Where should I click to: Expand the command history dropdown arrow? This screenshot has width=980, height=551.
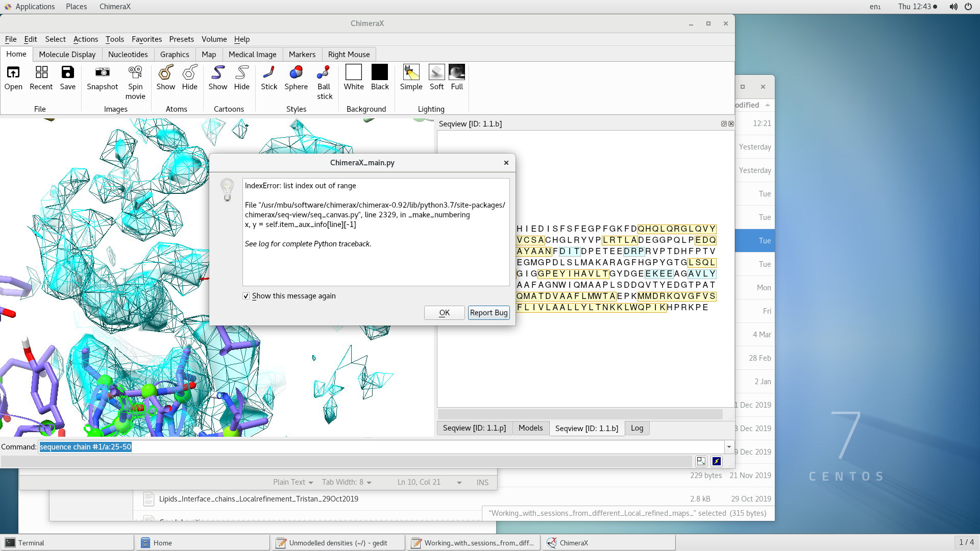[729, 447]
